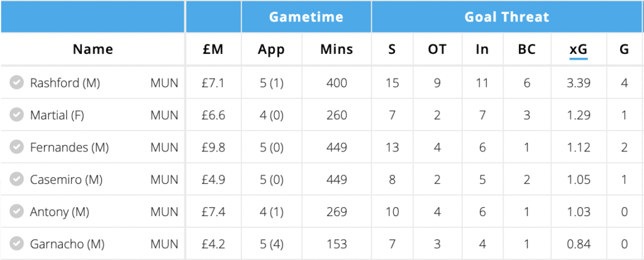Click Garnacho's 0.84 xG value
The image size is (644, 260).
(x=578, y=244)
